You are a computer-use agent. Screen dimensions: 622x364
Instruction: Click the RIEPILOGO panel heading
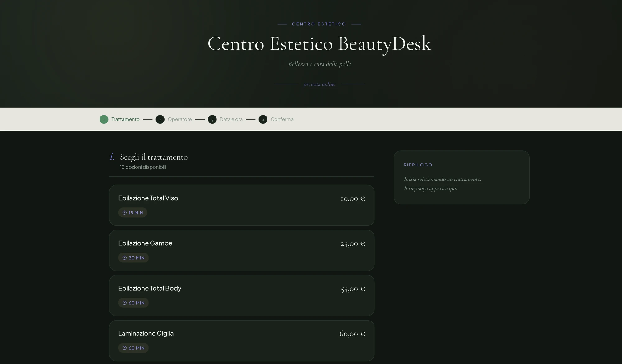tap(418, 165)
